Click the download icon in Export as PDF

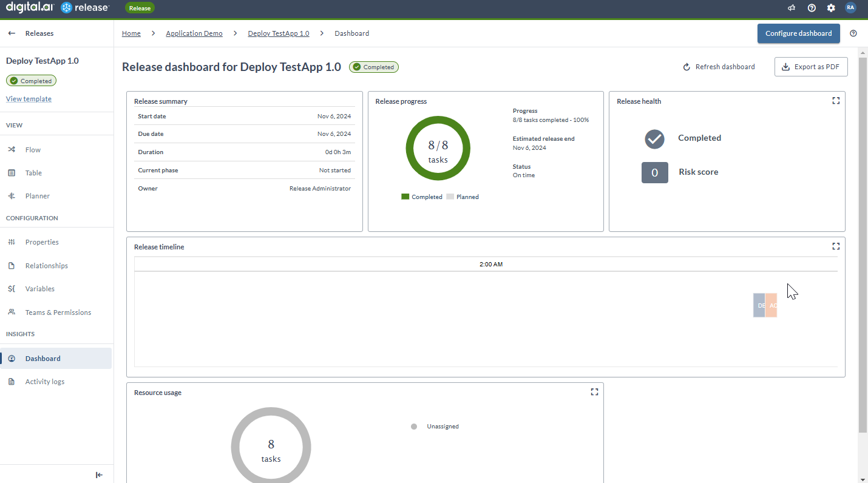785,67
